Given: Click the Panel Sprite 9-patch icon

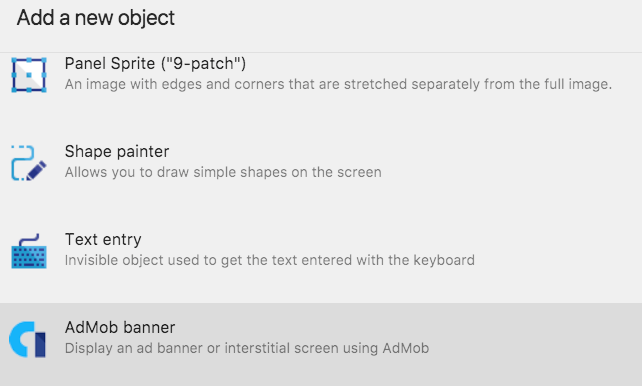Looking at the screenshot, I should click(x=29, y=75).
